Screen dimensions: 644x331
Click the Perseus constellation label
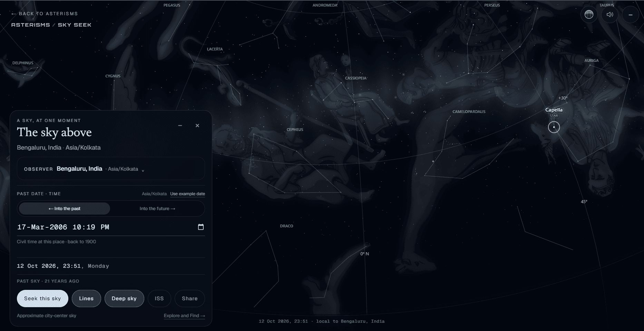tap(492, 5)
